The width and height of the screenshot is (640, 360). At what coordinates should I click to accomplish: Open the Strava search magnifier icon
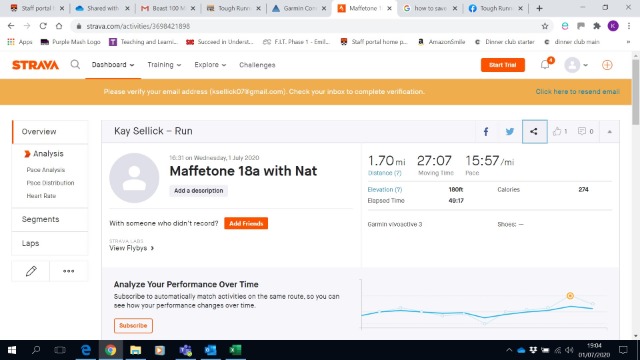pos(75,64)
